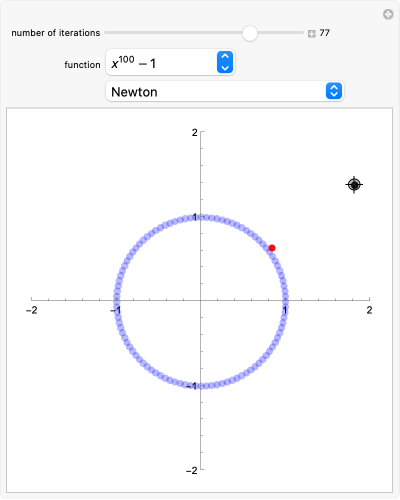
Task: Click the black crosshair locator point
Action: (354, 184)
